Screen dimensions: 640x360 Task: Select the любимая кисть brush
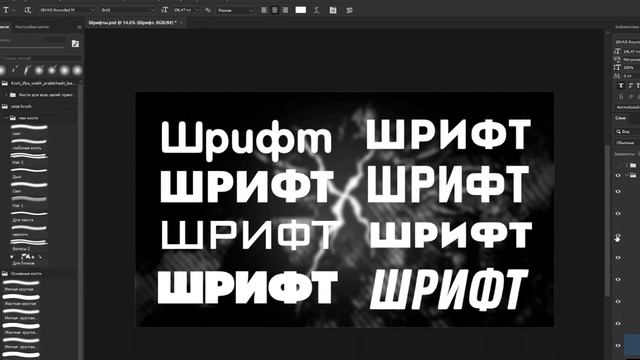(29, 144)
